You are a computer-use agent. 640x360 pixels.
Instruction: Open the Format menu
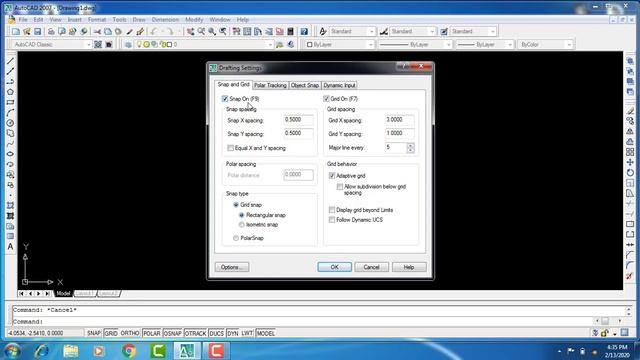[97, 20]
